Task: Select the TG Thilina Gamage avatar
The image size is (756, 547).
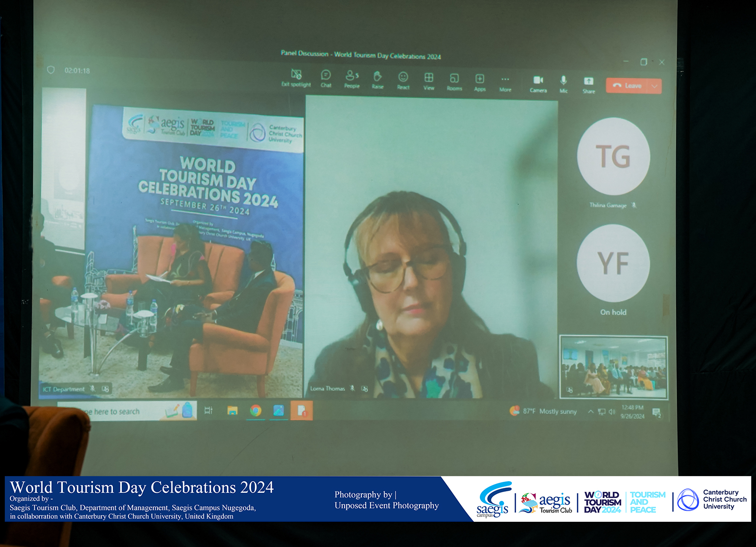Action: click(x=613, y=157)
